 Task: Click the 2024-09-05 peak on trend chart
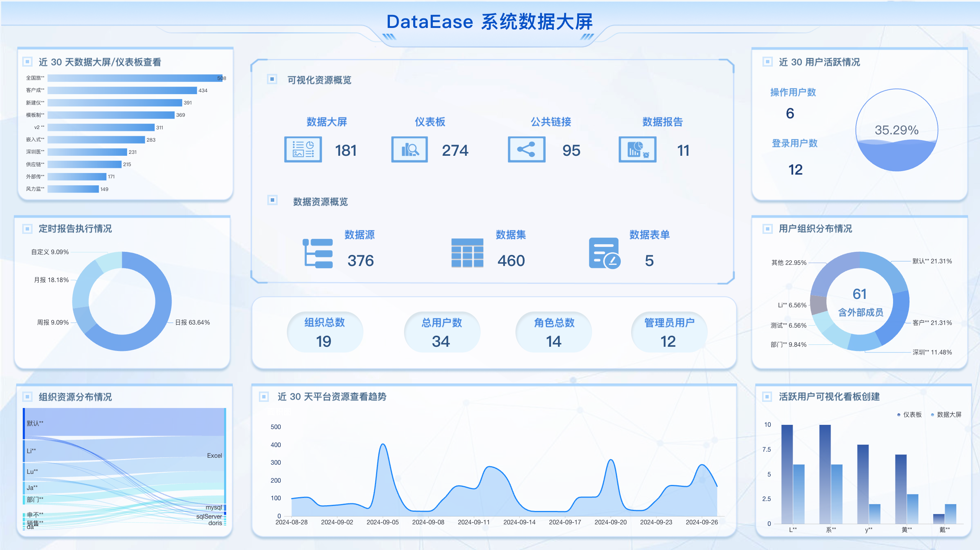pos(383,445)
